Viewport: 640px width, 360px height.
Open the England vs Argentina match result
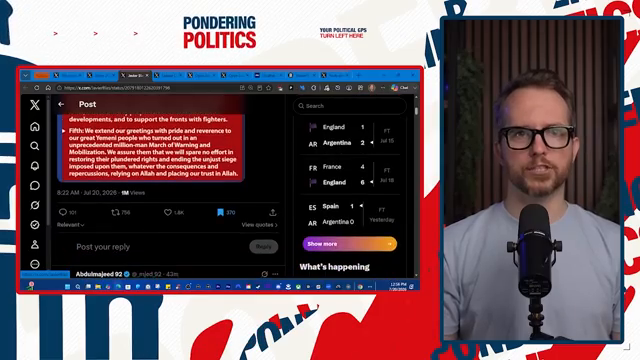coord(350,135)
